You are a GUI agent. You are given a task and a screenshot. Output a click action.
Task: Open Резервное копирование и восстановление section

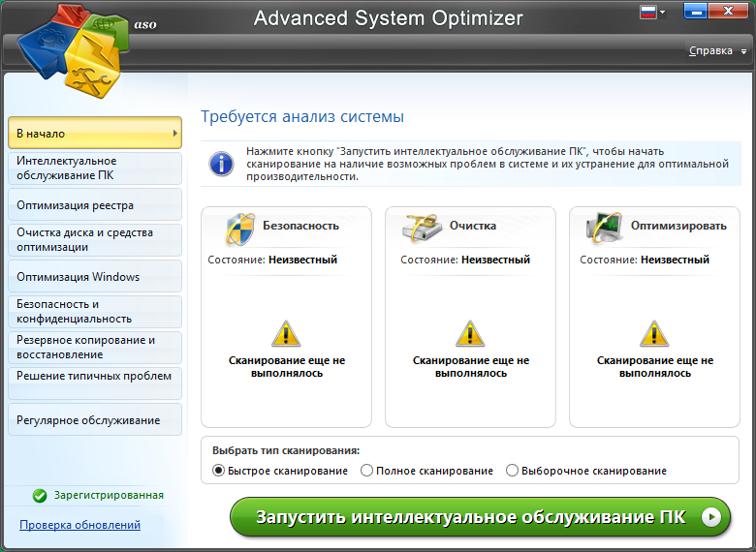[x=95, y=348]
